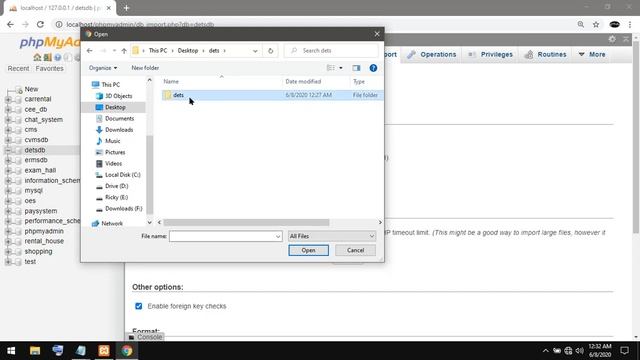Open Documents in navigation pane

[x=119, y=118]
